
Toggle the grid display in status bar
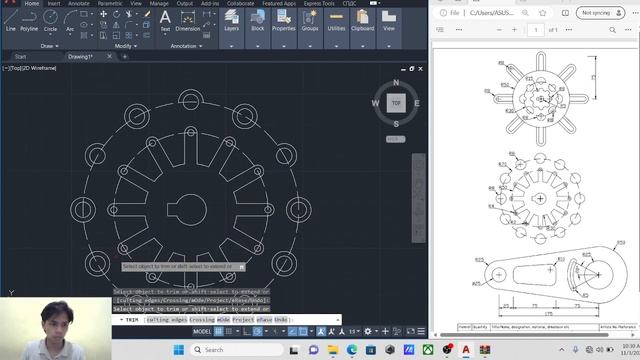pos(219,331)
